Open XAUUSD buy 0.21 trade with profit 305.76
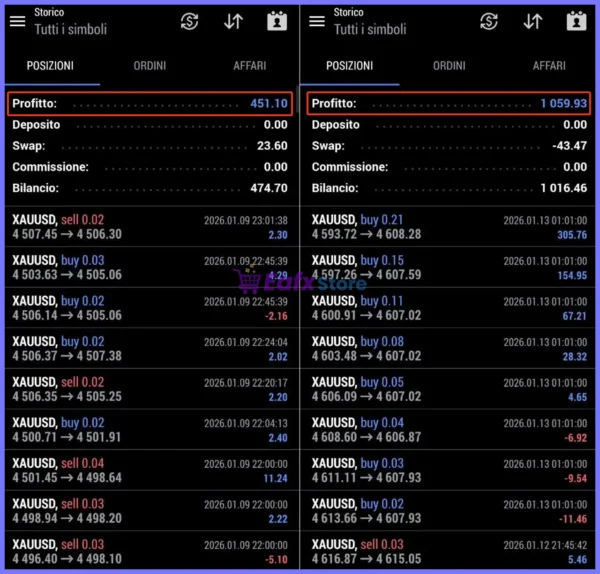This screenshot has height=574, width=600. tap(448, 227)
